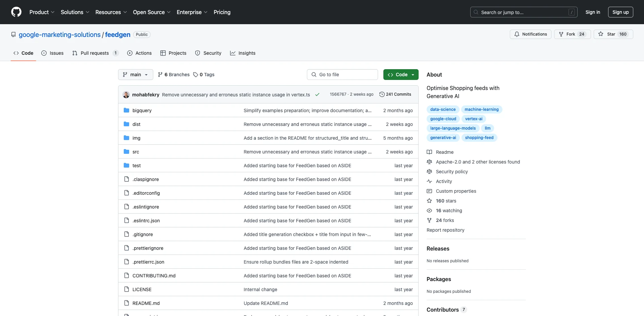Click the Security policy scale icon
This screenshot has width=644, height=316.
429,172
